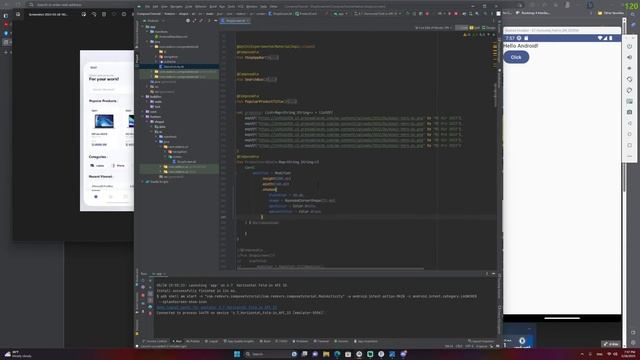Expand the Gradle Scripts node

pyautogui.click(x=142, y=182)
